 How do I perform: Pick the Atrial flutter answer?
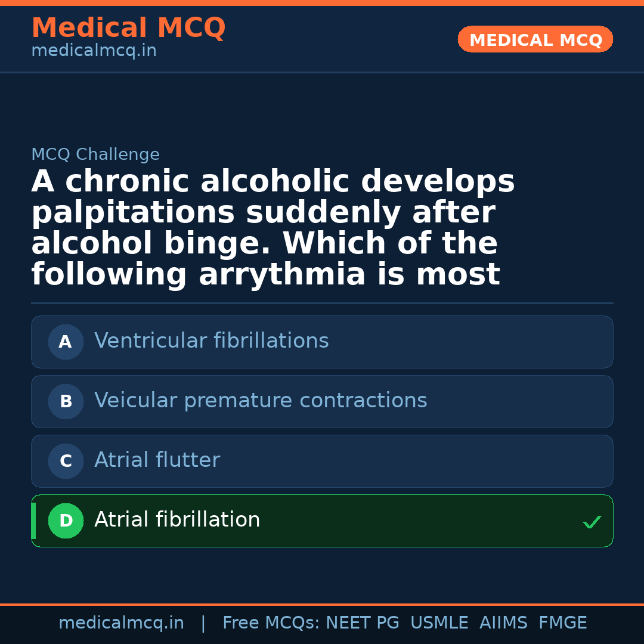[157, 460]
